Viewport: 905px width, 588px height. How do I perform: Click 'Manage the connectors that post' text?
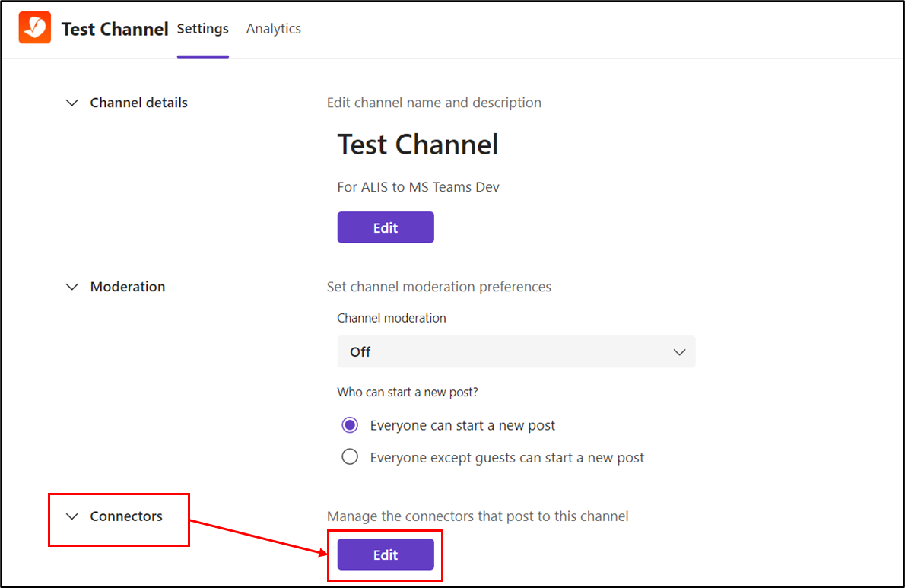click(x=478, y=516)
